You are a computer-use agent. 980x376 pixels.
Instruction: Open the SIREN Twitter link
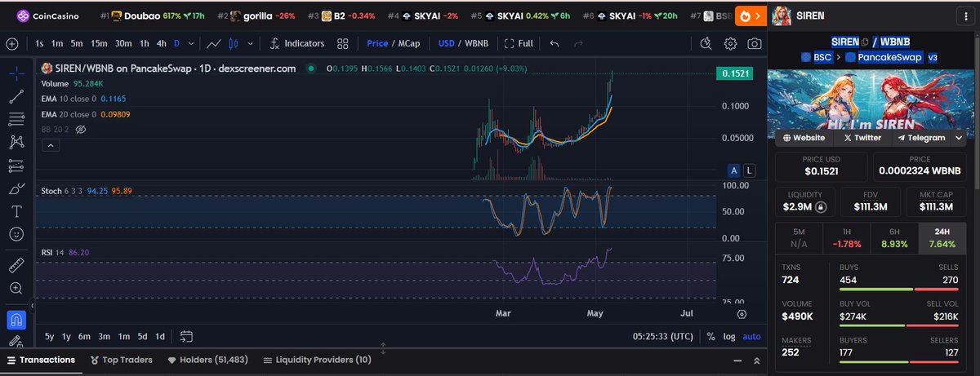point(862,138)
